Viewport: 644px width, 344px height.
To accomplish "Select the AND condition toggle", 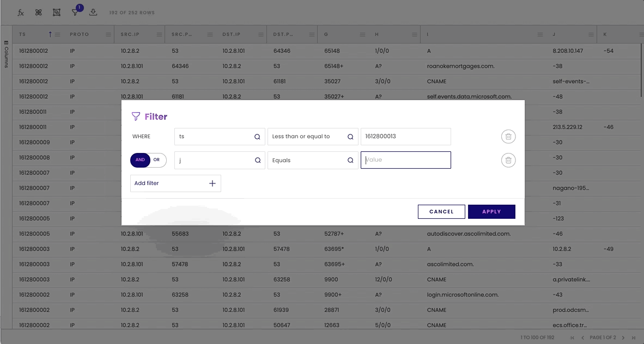I will click(140, 160).
